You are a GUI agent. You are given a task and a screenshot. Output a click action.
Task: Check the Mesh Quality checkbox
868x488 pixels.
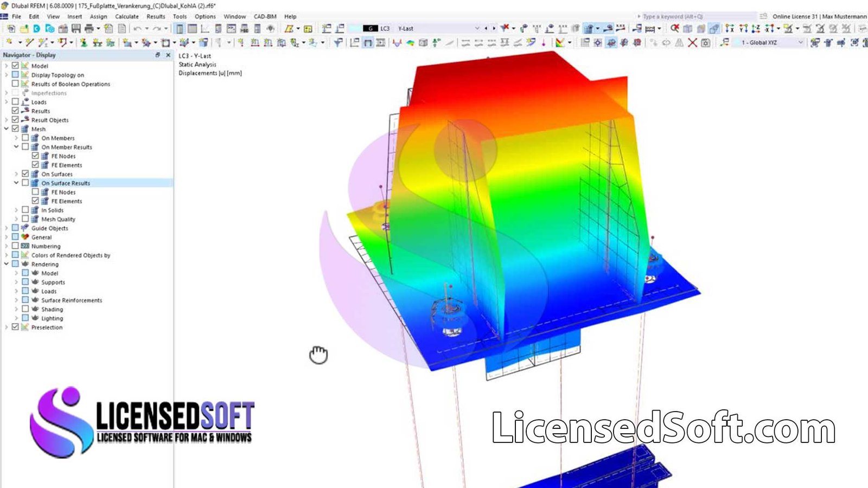[25, 219]
